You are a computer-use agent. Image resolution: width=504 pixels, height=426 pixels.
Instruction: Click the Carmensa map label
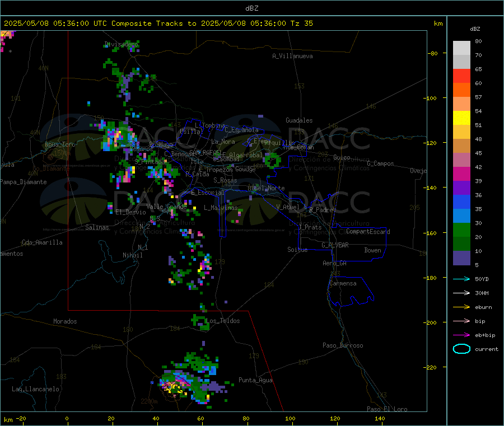click(343, 283)
